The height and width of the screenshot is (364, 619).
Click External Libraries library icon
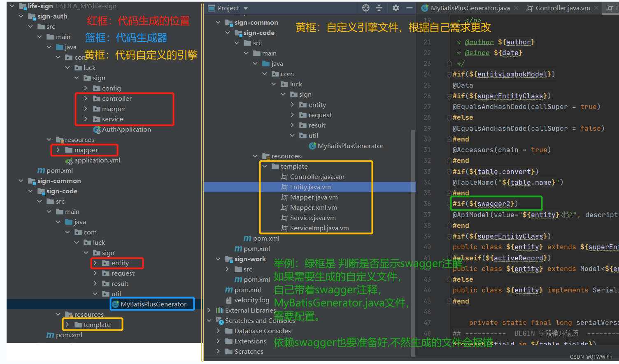[x=220, y=311]
